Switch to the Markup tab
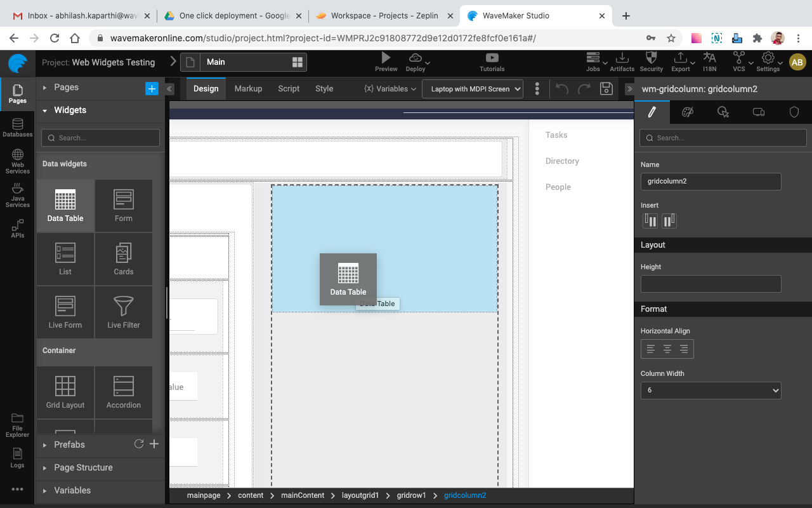Image resolution: width=812 pixels, height=508 pixels. pos(248,89)
